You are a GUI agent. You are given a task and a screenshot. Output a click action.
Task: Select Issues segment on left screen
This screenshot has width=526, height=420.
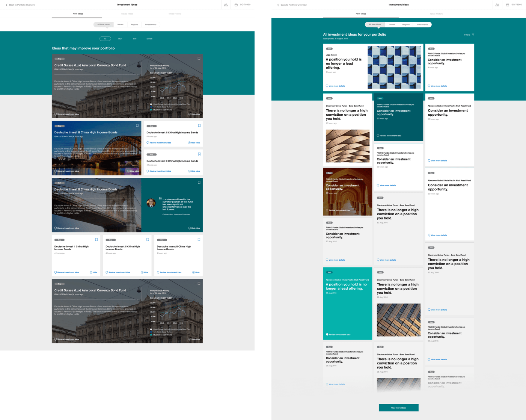click(120, 24)
